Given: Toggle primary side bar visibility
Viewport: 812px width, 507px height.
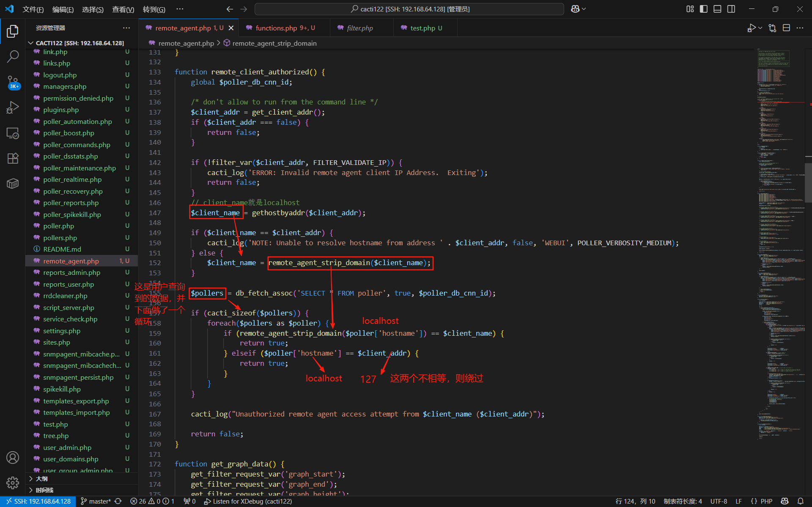Looking at the screenshot, I should (704, 9).
